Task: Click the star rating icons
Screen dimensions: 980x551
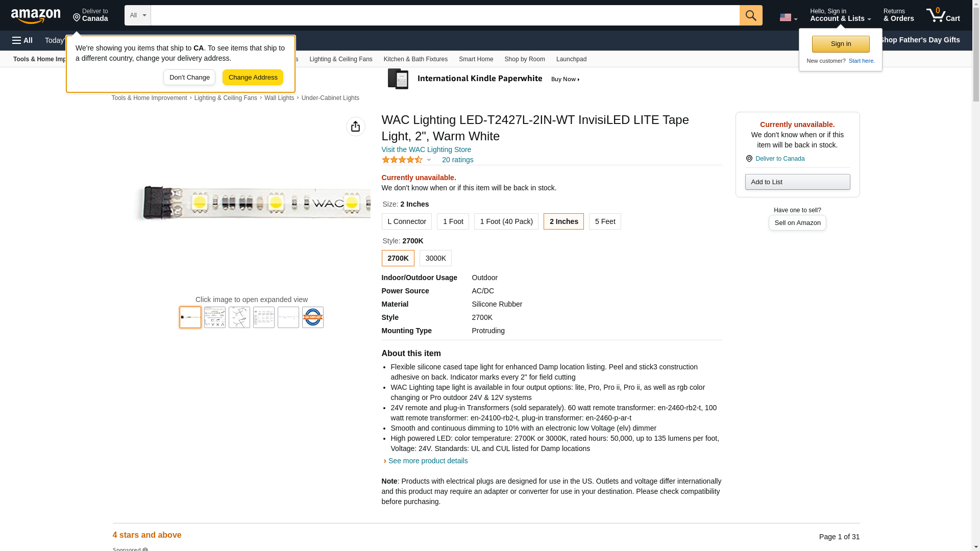Action: pos(402,160)
